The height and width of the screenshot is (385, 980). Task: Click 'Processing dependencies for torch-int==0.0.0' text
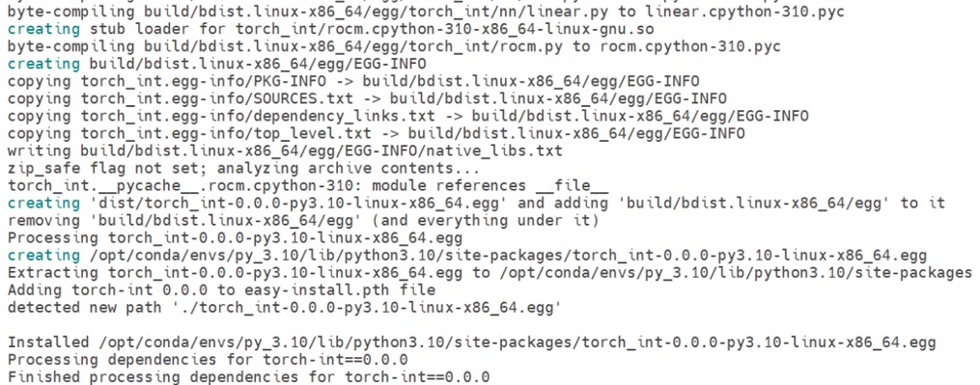(x=208, y=360)
